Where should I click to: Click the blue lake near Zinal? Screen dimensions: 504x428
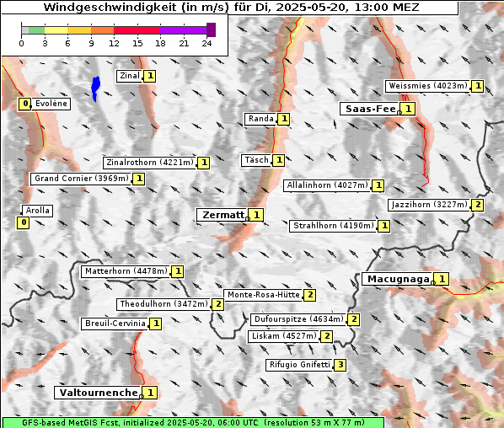(95, 88)
